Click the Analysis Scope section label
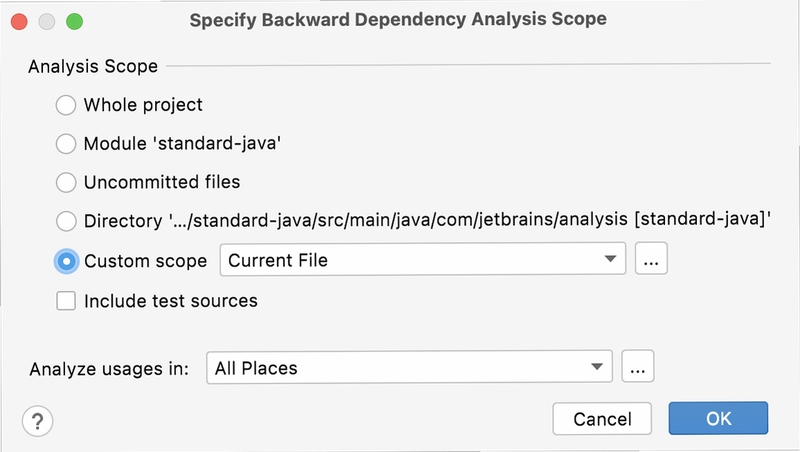This screenshot has width=800, height=452. click(93, 66)
